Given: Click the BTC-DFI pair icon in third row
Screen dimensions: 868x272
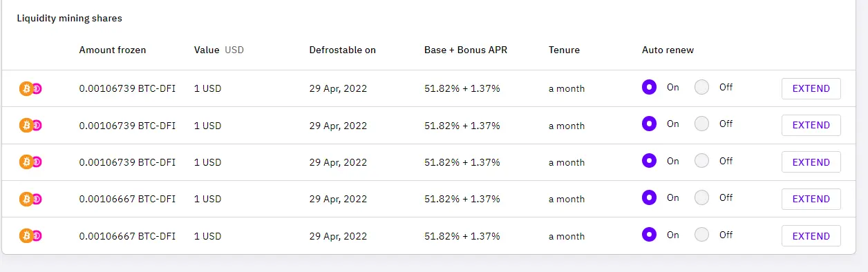Looking at the screenshot, I should click(30, 162).
